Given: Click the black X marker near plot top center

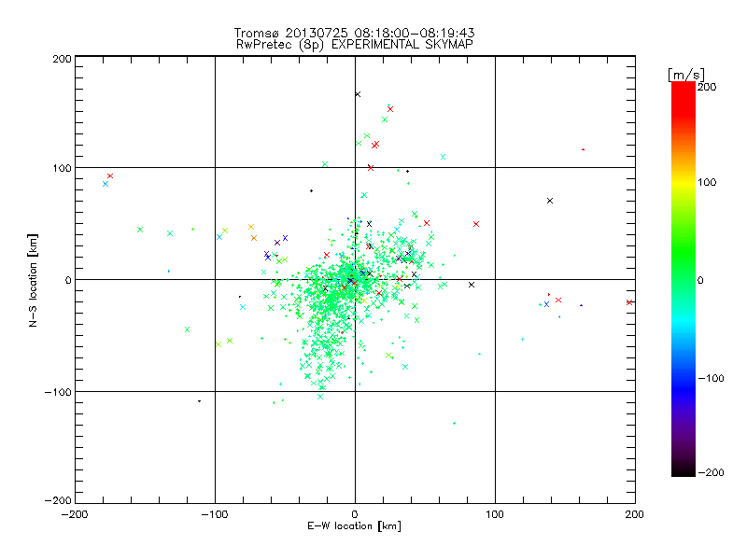Looking at the screenshot, I should pos(358,94).
